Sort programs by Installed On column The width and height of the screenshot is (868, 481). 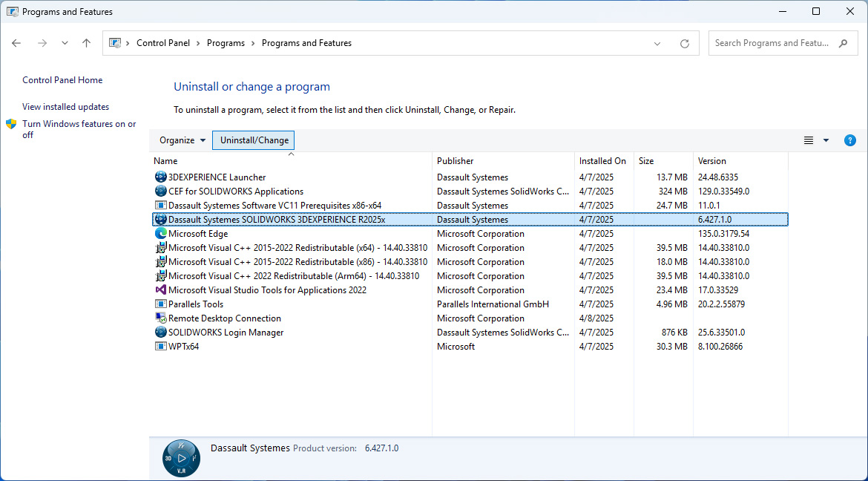[x=602, y=161]
